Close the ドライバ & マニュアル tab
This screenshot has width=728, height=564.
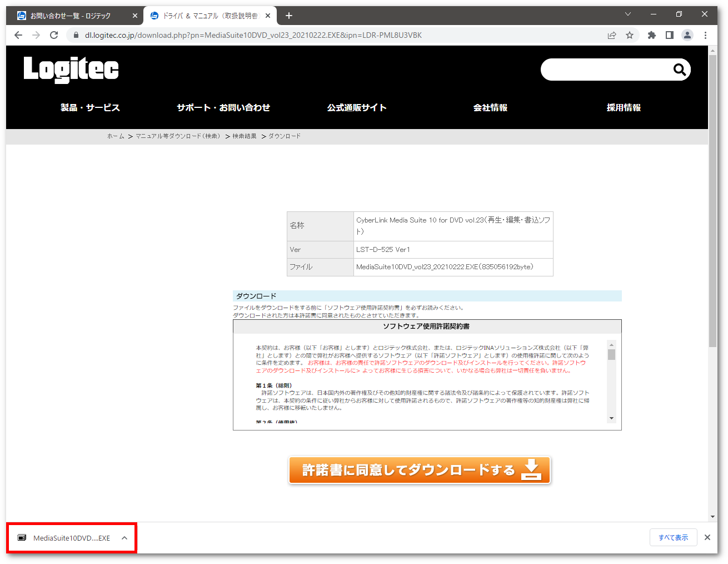tap(268, 16)
